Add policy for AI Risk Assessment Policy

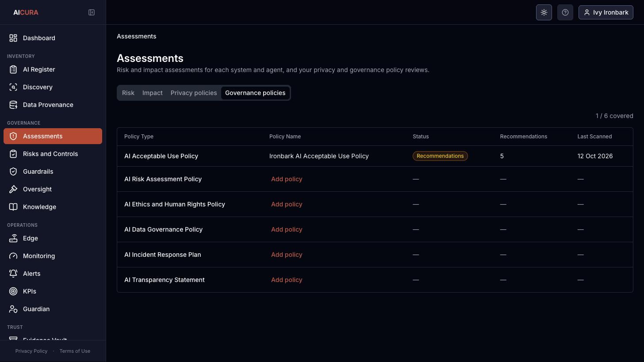coord(287,179)
